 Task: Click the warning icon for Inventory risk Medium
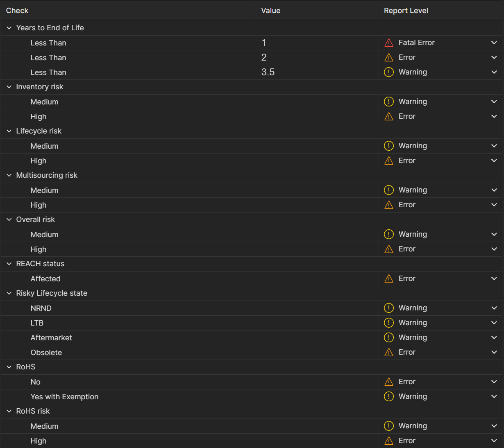pyautogui.click(x=389, y=102)
